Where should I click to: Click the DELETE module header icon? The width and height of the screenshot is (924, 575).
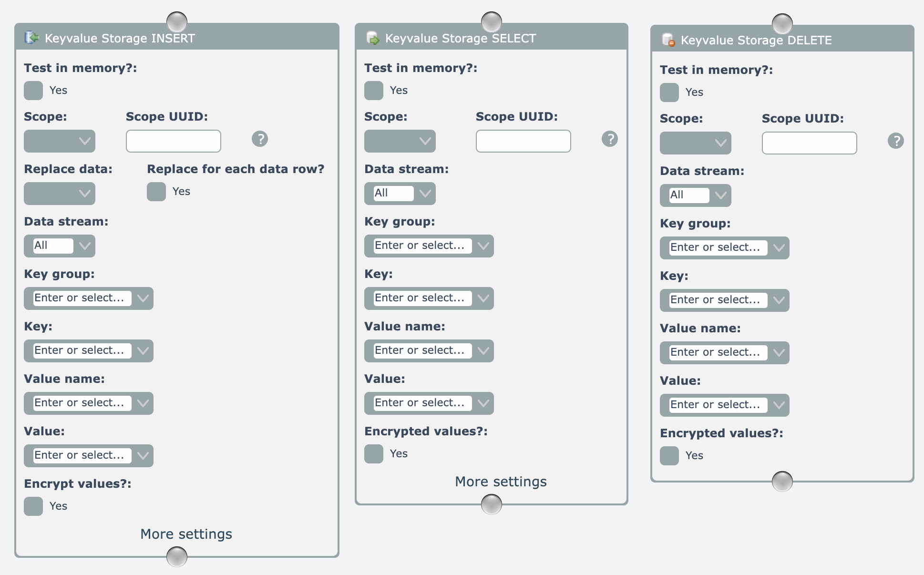tap(668, 40)
